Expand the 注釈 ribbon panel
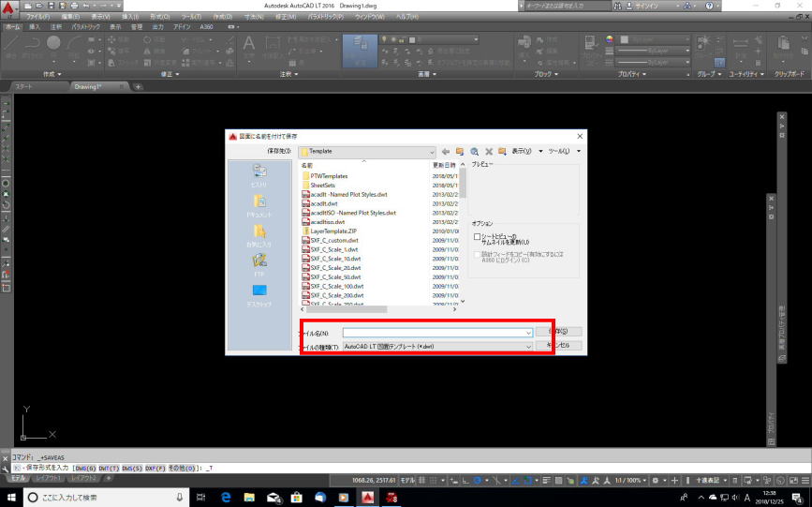 (288, 74)
